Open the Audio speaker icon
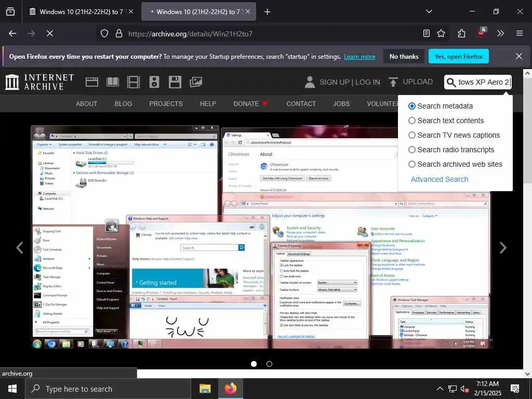This screenshot has width=532, height=399. [x=154, y=82]
